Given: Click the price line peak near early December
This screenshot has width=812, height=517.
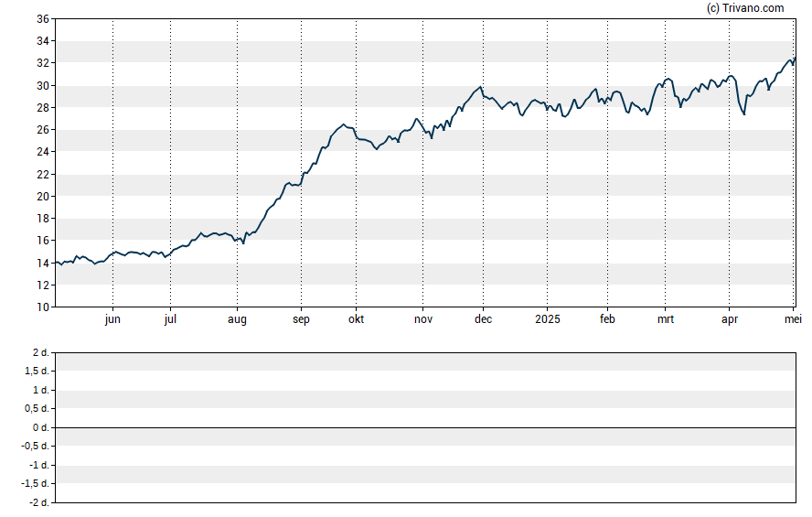Looking at the screenshot, I should 481,87.
